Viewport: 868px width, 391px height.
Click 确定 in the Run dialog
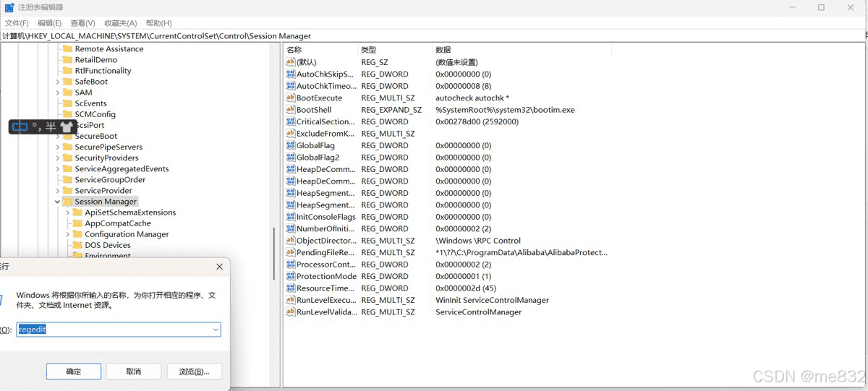(74, 371)
